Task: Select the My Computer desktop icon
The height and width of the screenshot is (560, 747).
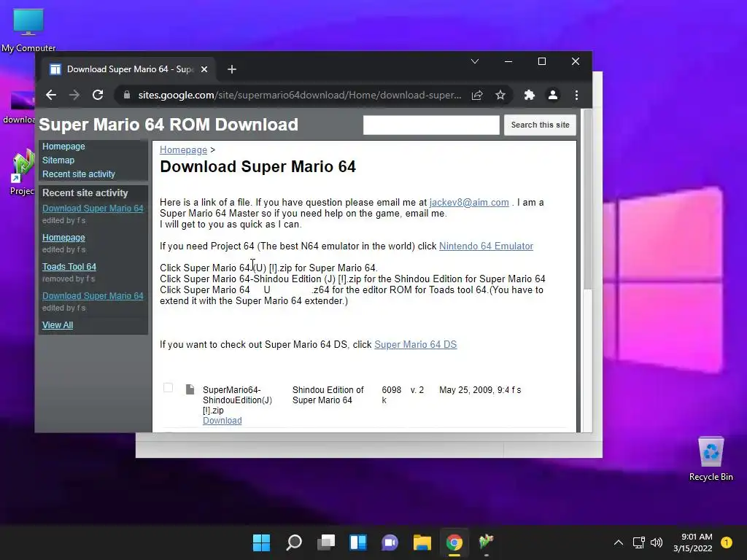Action: [28, 30]
